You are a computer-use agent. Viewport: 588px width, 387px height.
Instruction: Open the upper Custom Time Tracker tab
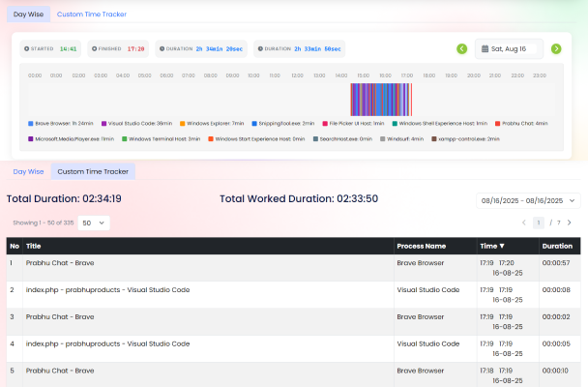point(92,15)
